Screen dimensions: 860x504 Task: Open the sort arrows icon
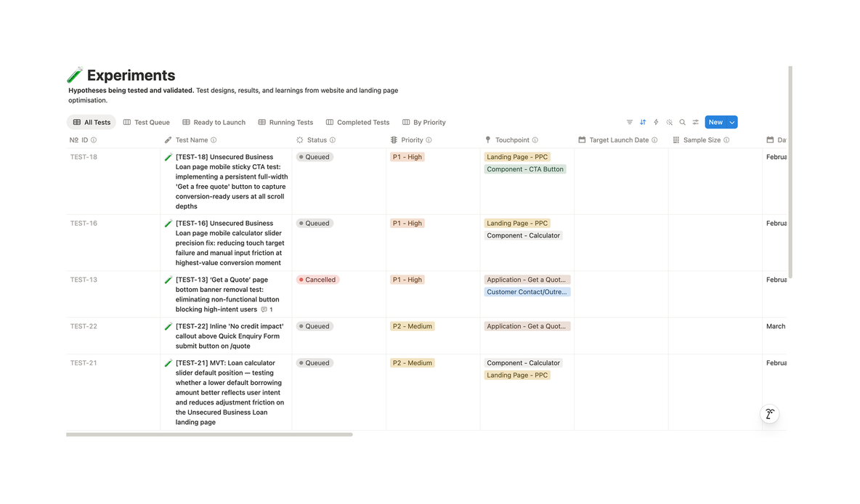643,122
